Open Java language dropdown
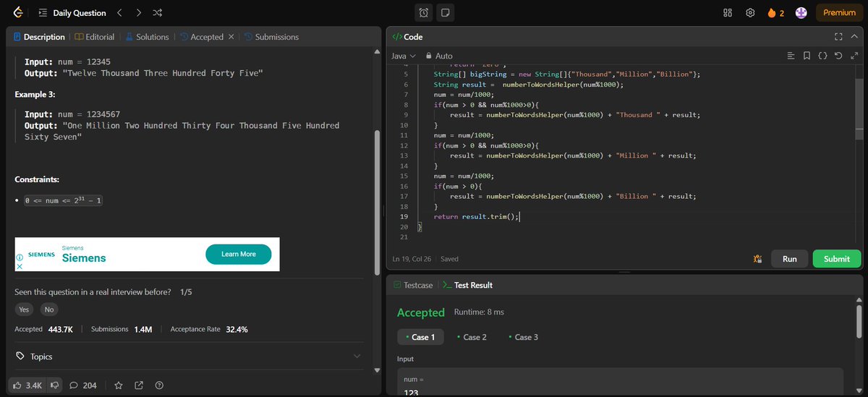 (x=404, y=56)
